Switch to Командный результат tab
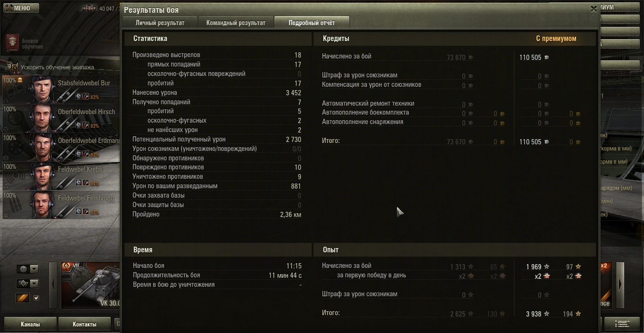 [236, 23]
